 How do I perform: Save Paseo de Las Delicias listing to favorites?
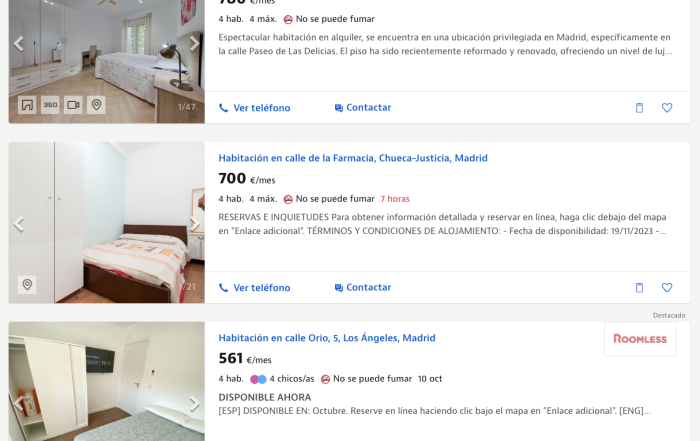pos(667,108)
